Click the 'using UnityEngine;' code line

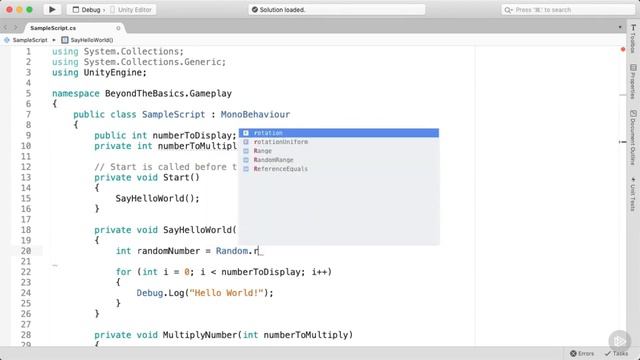(99, 73)
